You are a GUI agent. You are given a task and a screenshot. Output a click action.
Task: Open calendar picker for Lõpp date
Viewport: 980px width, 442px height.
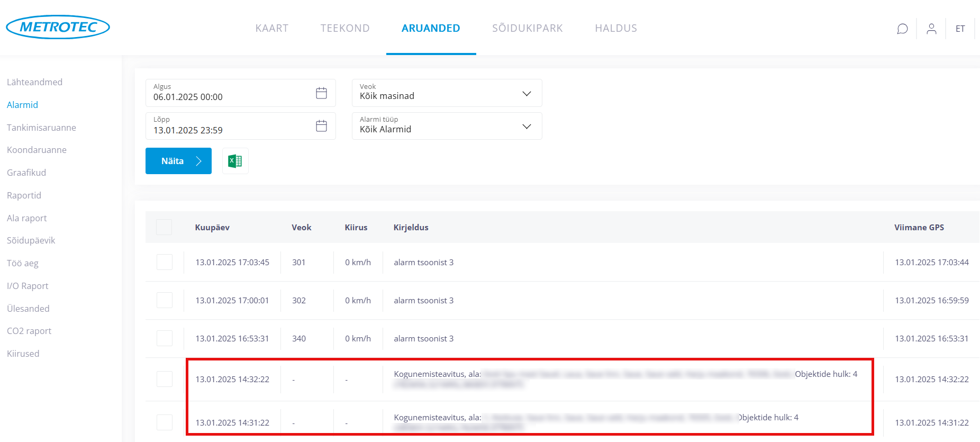pyautogui.click(x=321, y=126)
